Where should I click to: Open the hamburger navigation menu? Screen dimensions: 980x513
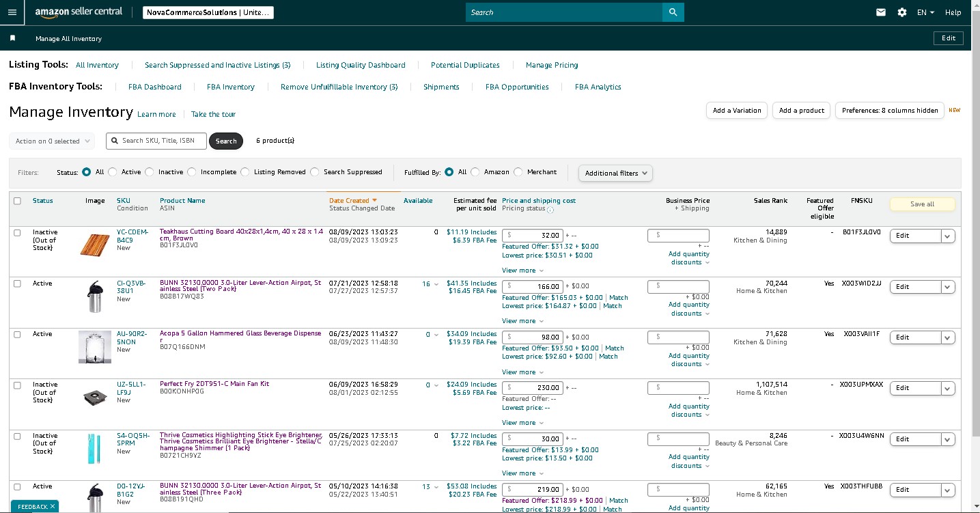(x=12, y=12)
